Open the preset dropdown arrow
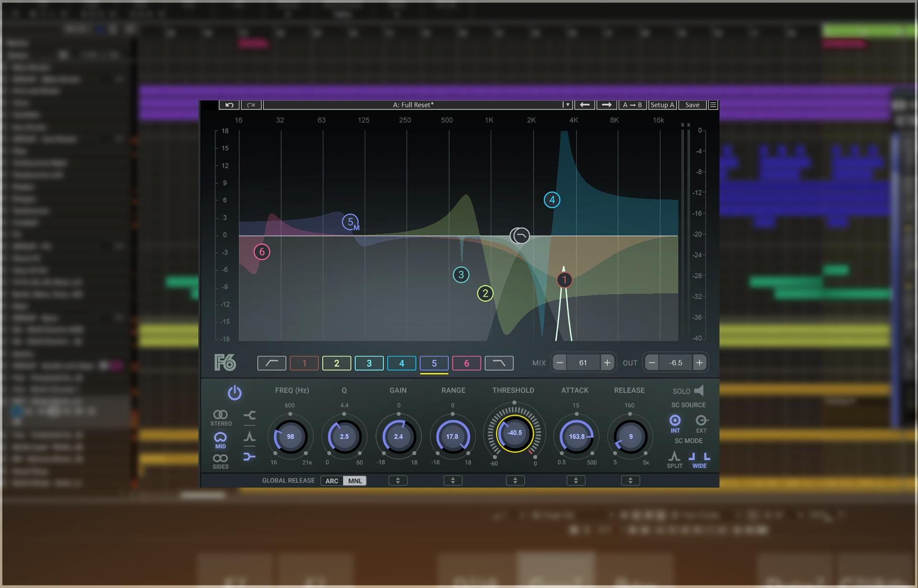The height and width of the screenshot is (588, 918). 567,105
